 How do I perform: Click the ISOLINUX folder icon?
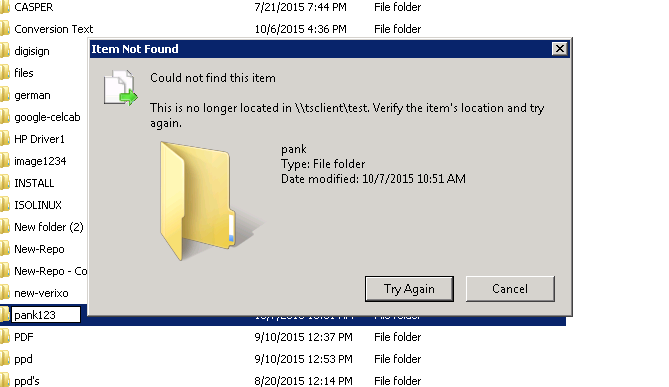(x=5, y=205)
